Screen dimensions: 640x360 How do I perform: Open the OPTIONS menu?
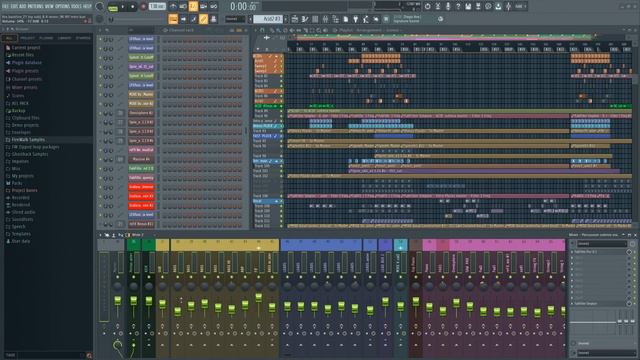coord(62,7)
